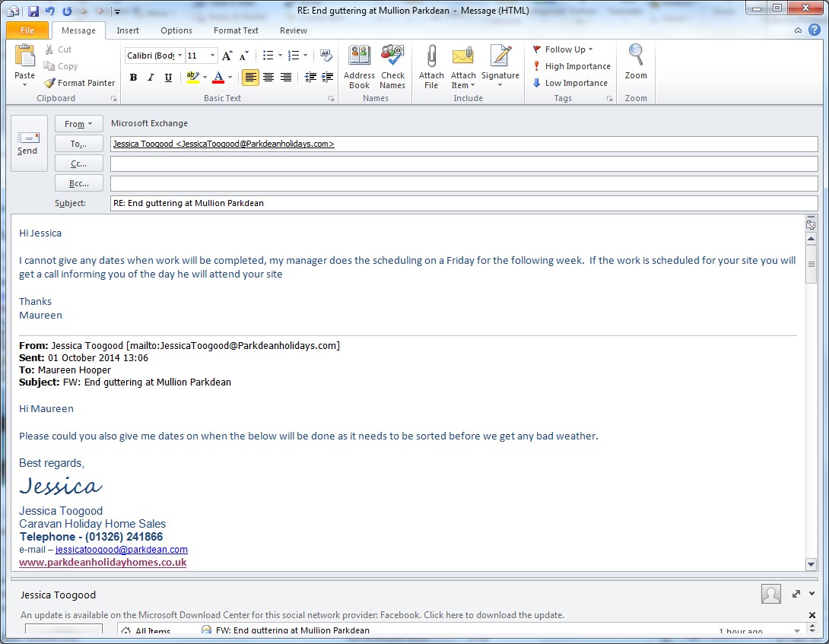Expand the people pane with the arrow icon
Screen dimensions: 829x644
tap(796, 594)
